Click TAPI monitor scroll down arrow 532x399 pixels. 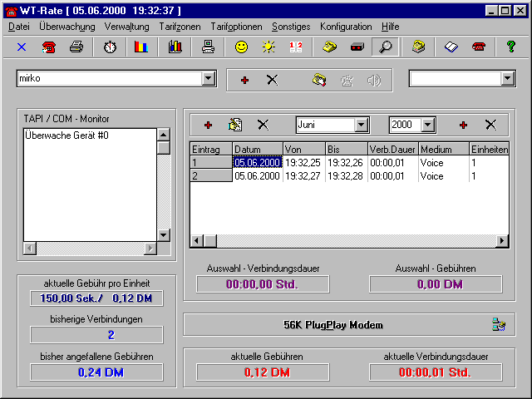(164, 234)
